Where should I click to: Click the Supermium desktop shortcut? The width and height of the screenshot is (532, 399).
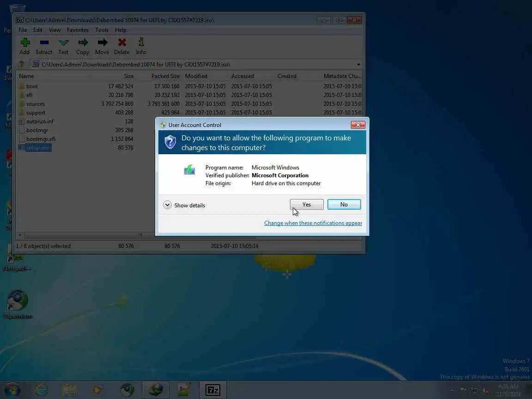[17, 304]
